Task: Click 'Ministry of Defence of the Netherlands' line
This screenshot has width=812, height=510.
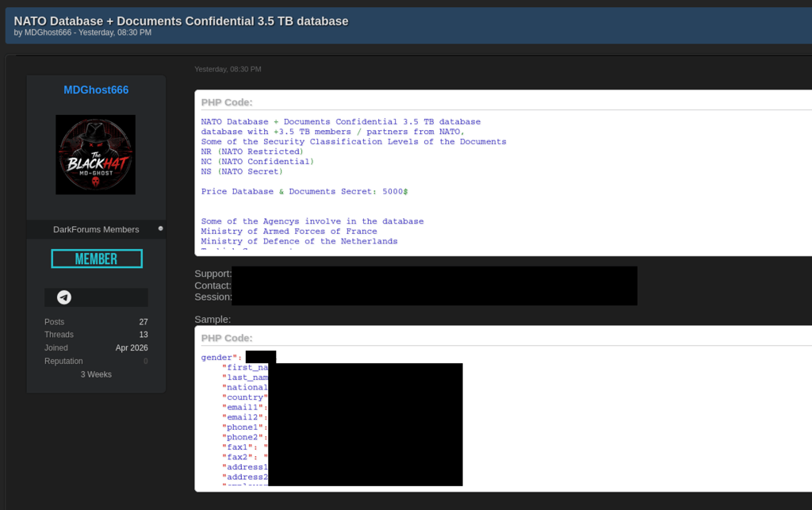Action: [x=299, y=241]
